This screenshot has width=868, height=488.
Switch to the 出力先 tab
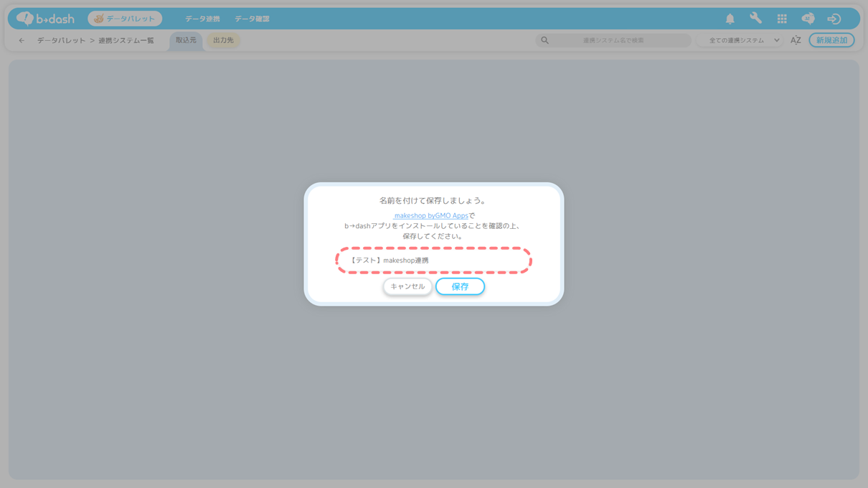(x=223, y=40)
